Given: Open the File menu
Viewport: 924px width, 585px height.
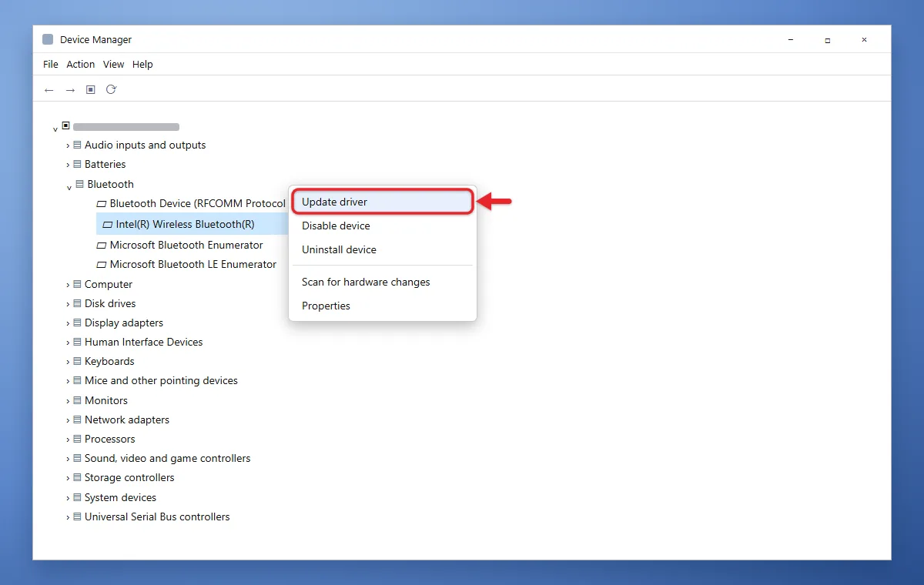Looking at the screenshot, I should [51, 65].
